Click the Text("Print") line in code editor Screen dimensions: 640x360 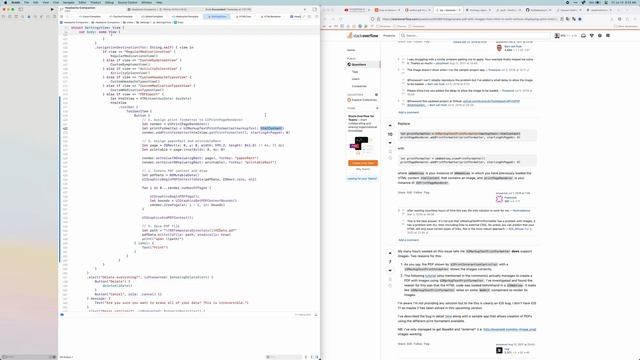pos(155,247)
